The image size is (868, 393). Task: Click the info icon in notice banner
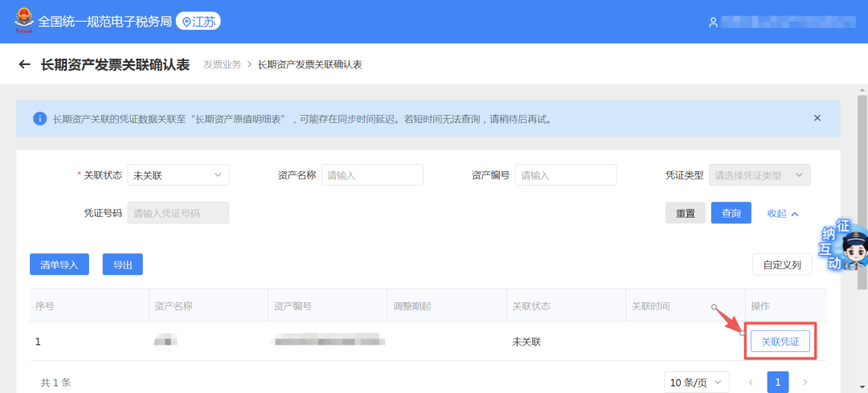click(x=39, y=119)
